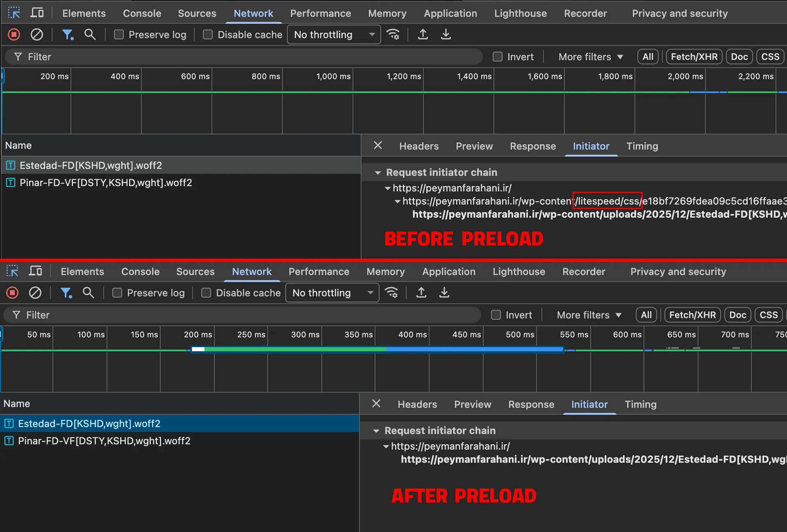
Task: Click the top inspect element picker icon
Action: coord(14,13)
